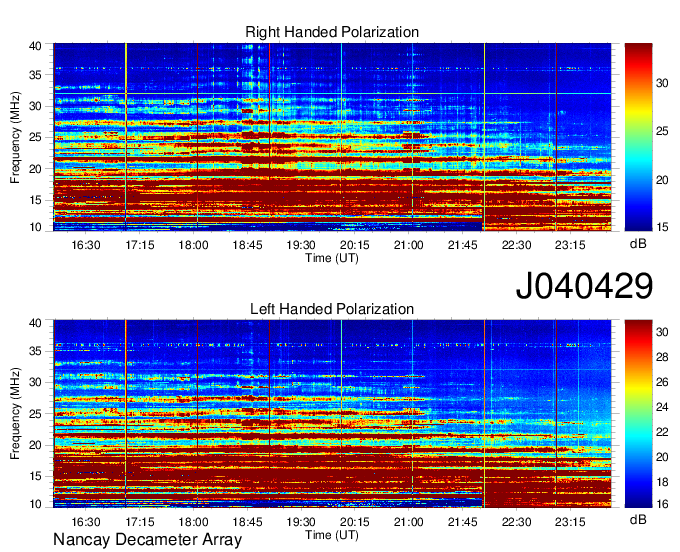Click the 35 MHz tick on bottom frequency axis

click(x=35, y=351)
